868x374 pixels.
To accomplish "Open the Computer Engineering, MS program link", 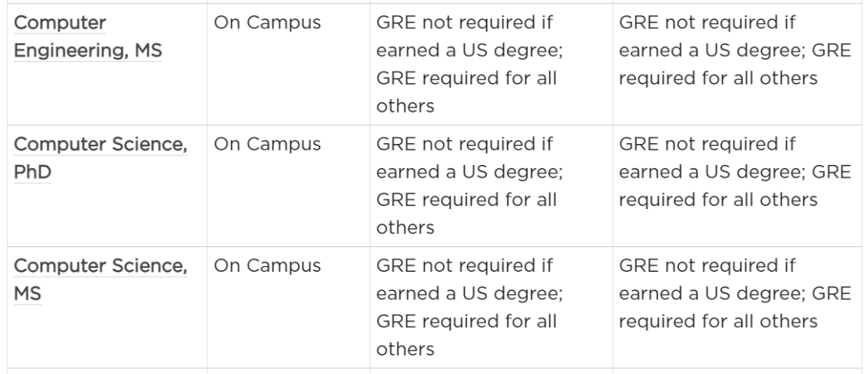I will click(x=88, y=36).
